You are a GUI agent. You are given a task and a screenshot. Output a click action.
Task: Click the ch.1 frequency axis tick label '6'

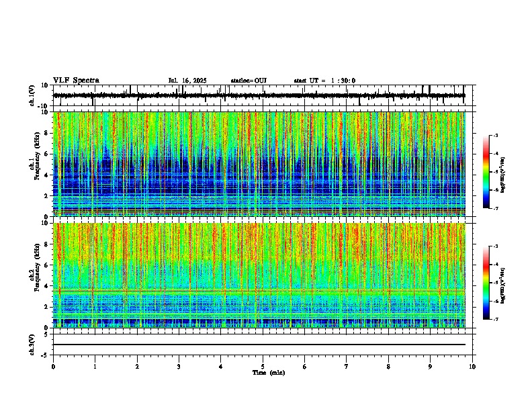click(x=47, y=154)
